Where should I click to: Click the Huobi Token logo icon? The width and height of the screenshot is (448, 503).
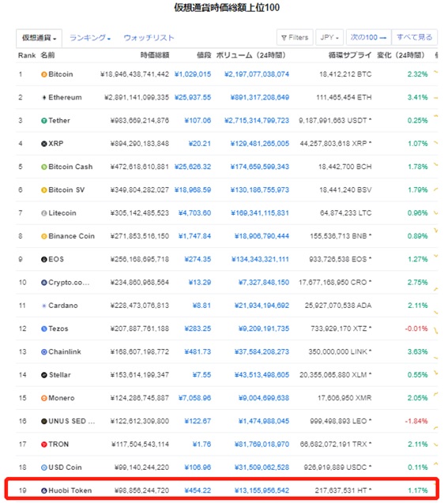(x=44, y=490)
